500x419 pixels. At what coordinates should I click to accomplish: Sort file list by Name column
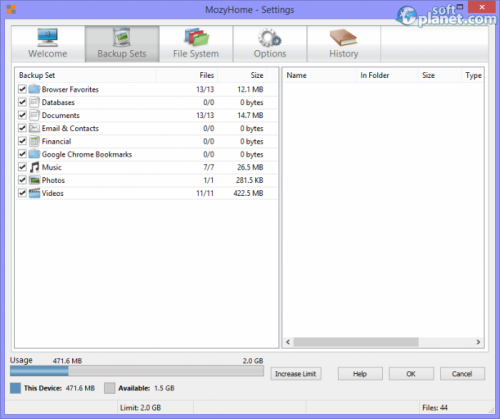click(x=320, y=75)
